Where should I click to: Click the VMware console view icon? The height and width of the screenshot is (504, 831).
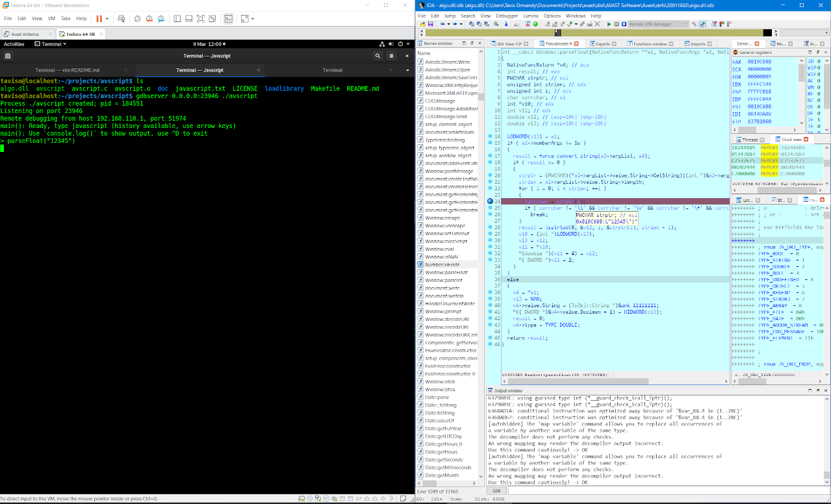(x=229, y=19)
